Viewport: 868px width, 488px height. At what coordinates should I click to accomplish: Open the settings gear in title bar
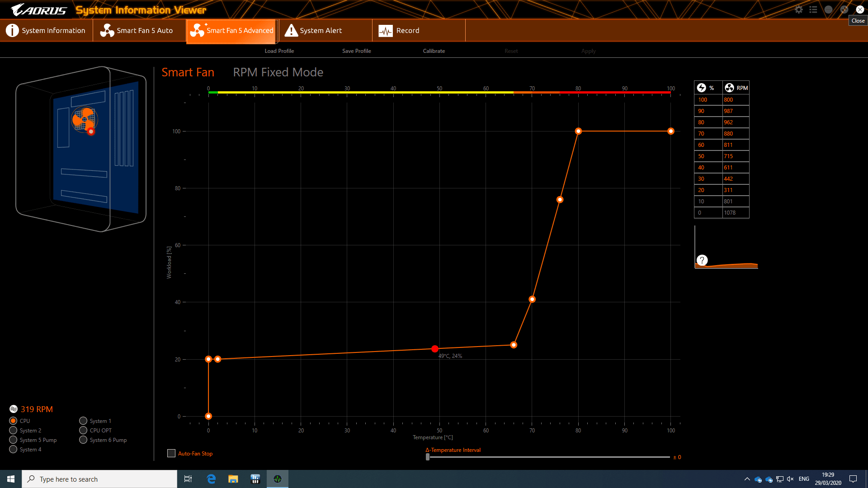(799, 9)
